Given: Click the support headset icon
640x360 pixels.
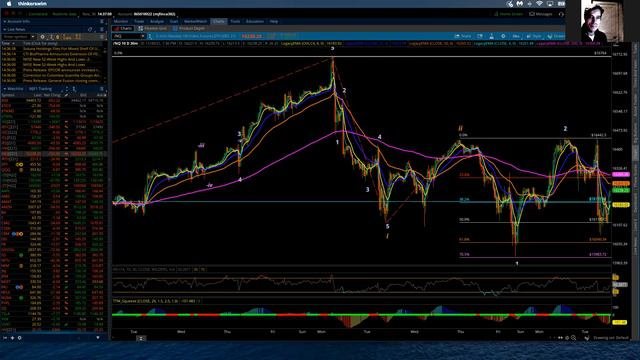Looking at the screenshot, I should [561, 14].
